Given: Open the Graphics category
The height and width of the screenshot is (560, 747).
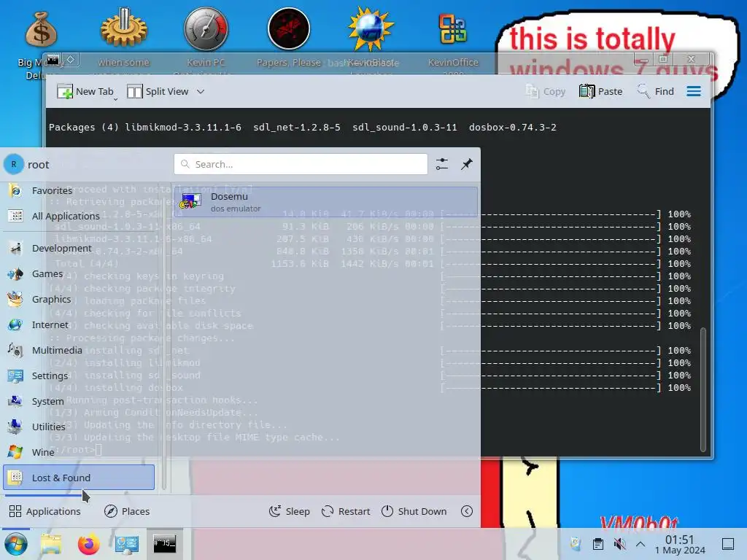Looking at the screenshot, I should coord(79,299).
